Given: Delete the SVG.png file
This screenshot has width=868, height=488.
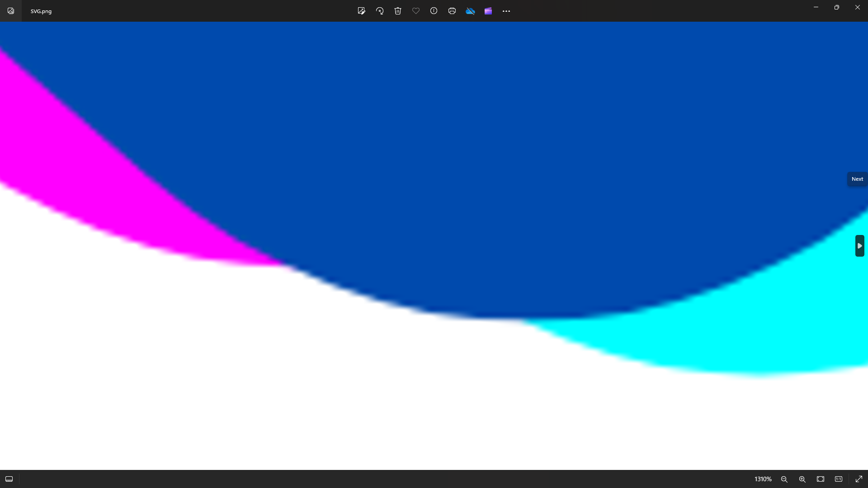Looking at the screenshot, I should coord(398,11).
